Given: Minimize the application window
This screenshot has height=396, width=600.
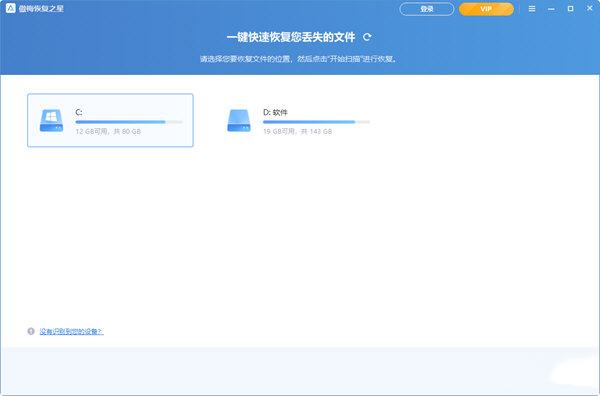Looking at the screenshot, I should [551, 8].
